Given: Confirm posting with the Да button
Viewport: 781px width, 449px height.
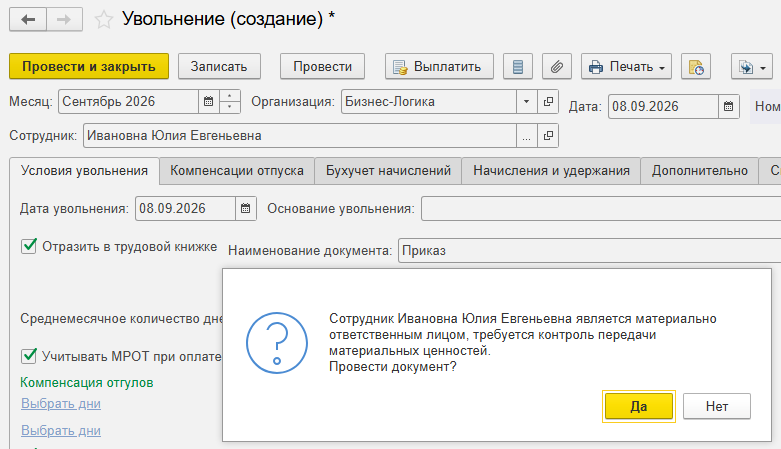Looking at the screenshot, I should 639,407.
